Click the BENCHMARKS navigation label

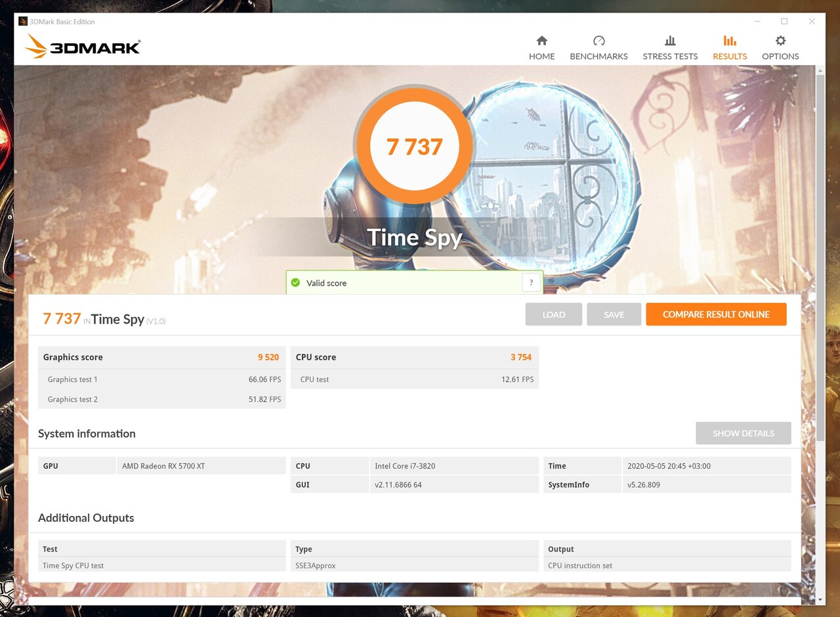(x=598, y=56)
